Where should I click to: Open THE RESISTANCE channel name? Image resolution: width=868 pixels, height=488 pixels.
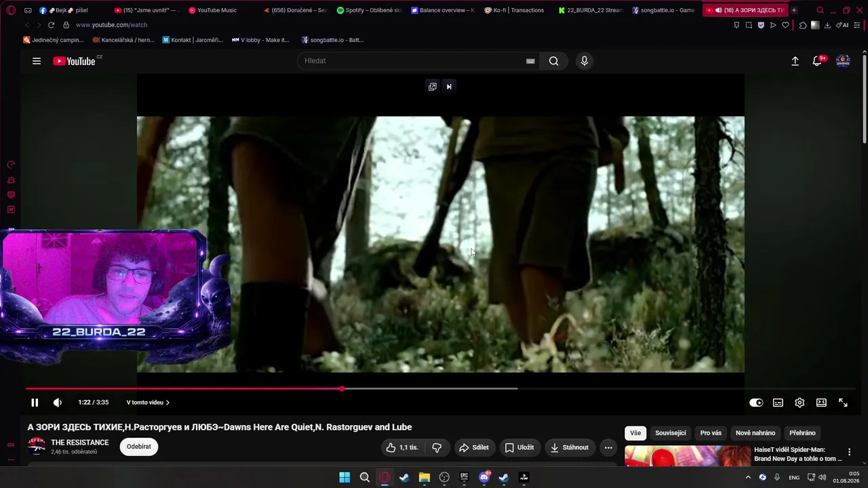[x=80, y=443]
